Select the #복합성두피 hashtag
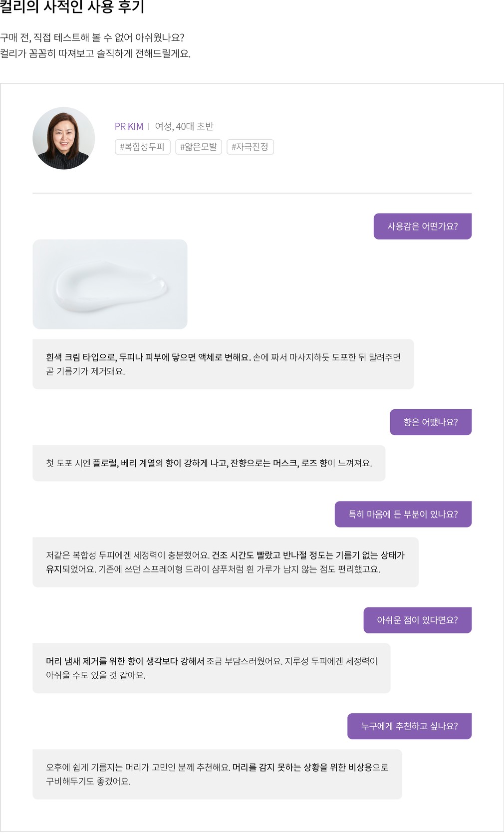 [x=143, y=147]
